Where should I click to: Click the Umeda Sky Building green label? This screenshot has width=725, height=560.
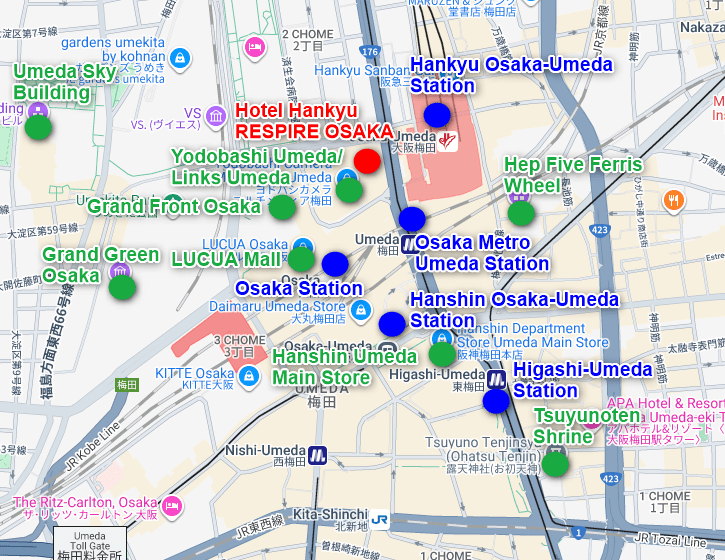[x=64, y=82]
